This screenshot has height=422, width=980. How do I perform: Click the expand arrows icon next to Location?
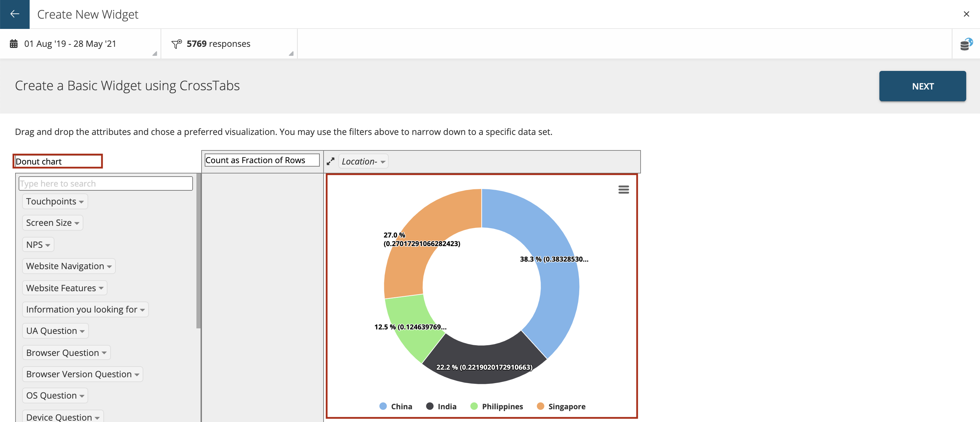tap(330, 161)
